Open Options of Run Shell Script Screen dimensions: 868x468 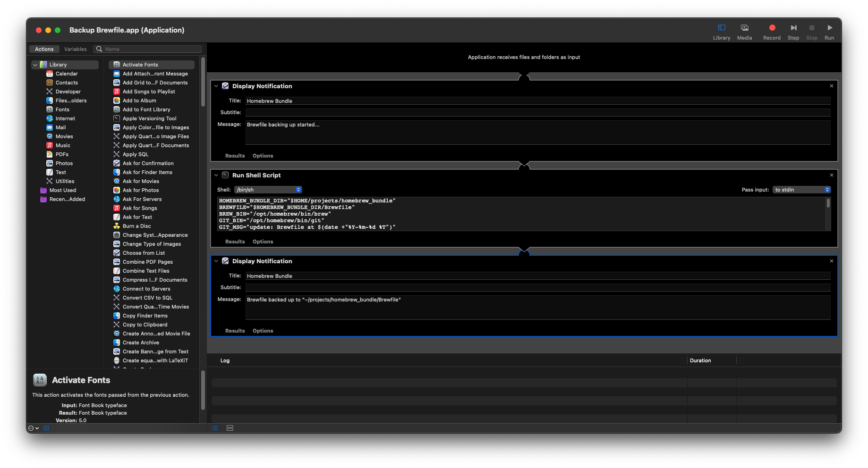tap(263, 242)
